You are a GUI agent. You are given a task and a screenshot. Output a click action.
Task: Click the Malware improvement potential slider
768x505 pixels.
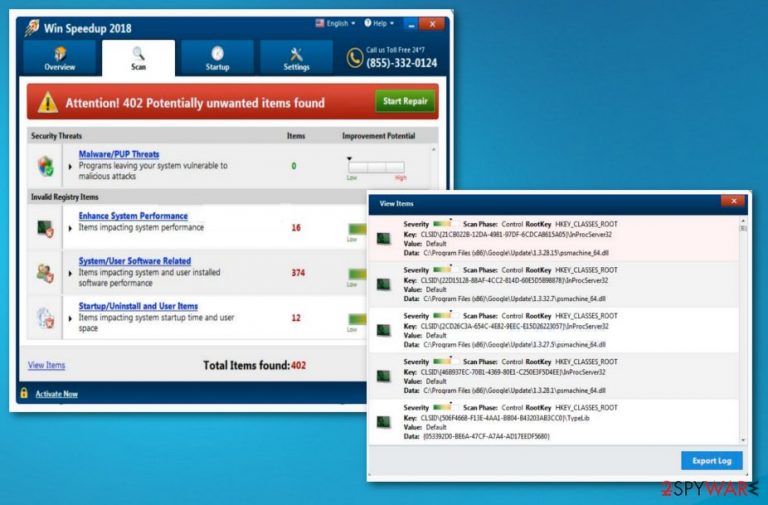click(x=376, y=167)
